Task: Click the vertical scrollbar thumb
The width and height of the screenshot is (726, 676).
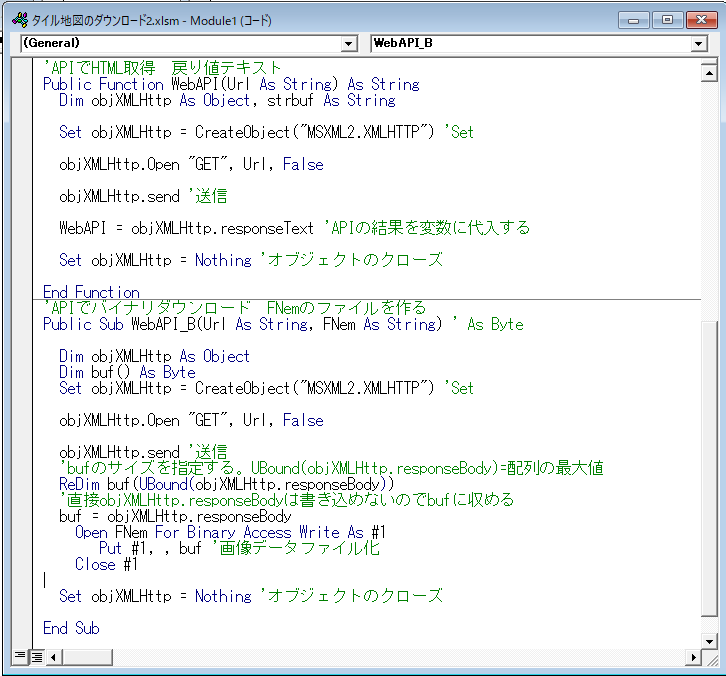Action: 709,469
